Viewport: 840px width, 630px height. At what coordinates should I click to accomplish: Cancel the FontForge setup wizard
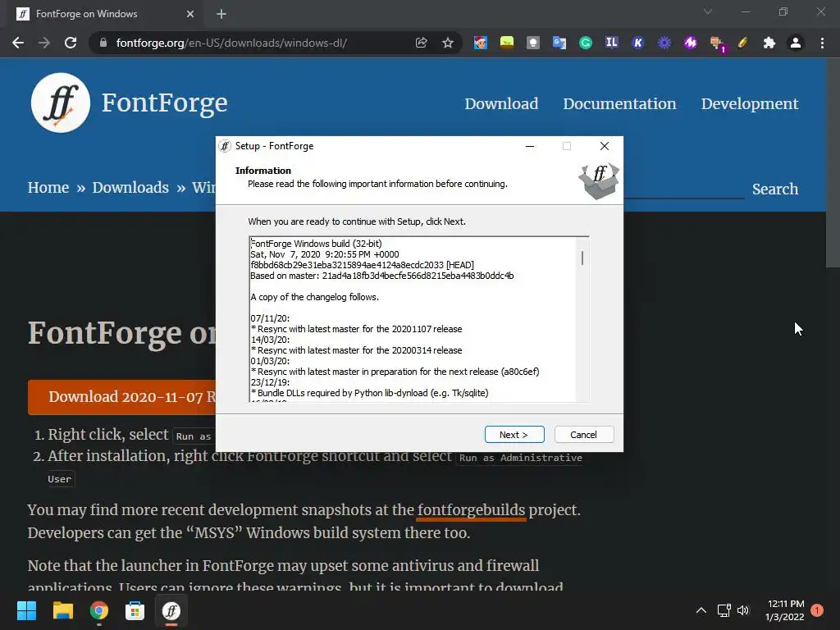(583, 435)
